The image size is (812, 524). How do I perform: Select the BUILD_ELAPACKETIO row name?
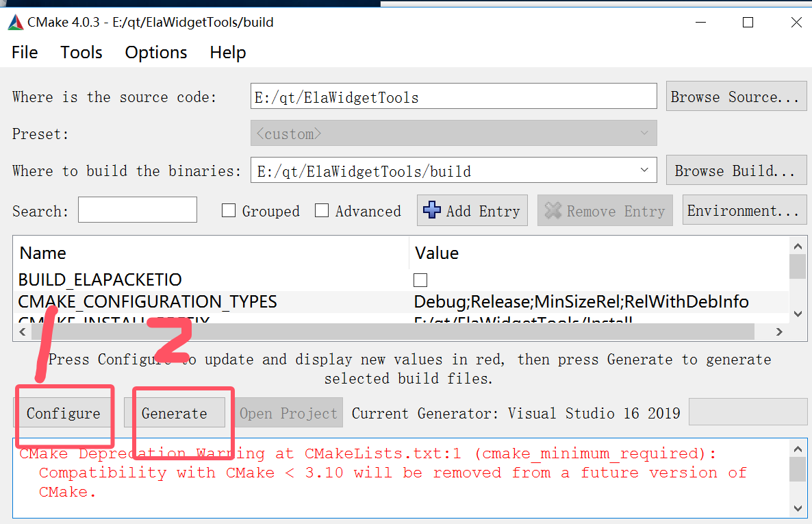[100, 280]
